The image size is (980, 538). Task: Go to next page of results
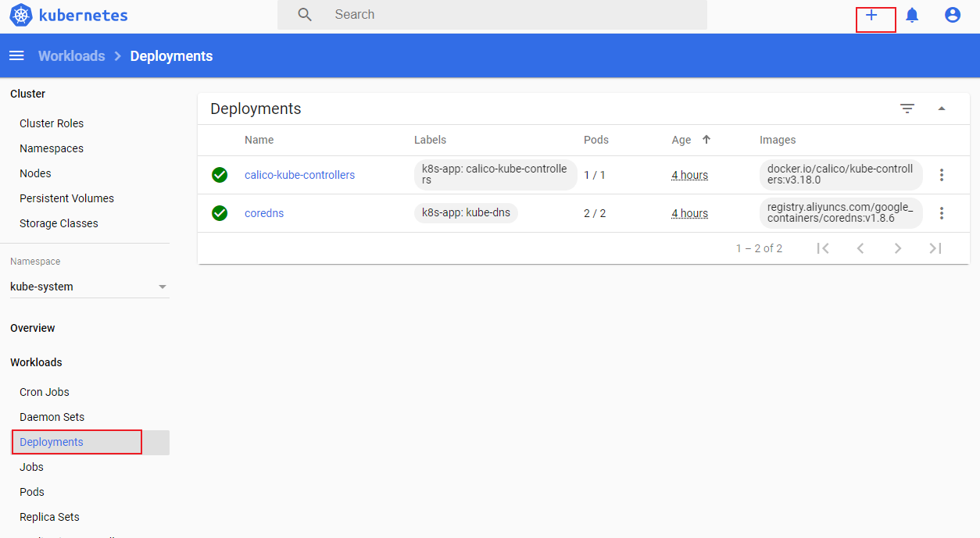pyautogui.click(x=898, y=248)
